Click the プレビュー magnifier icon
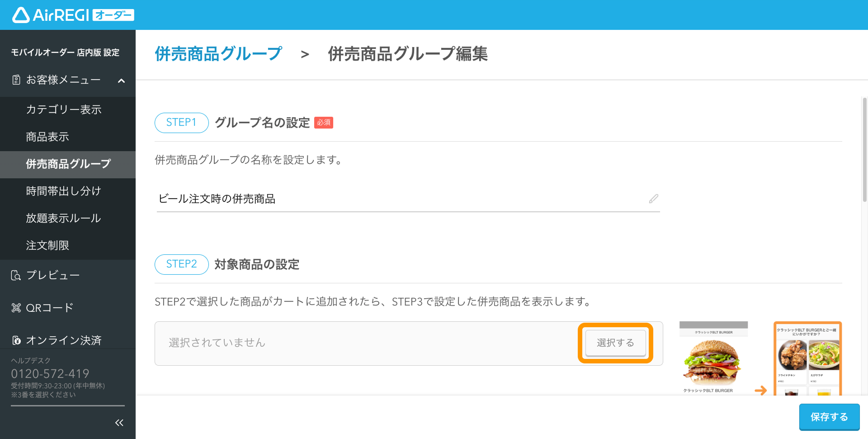 tap(16, 275)
